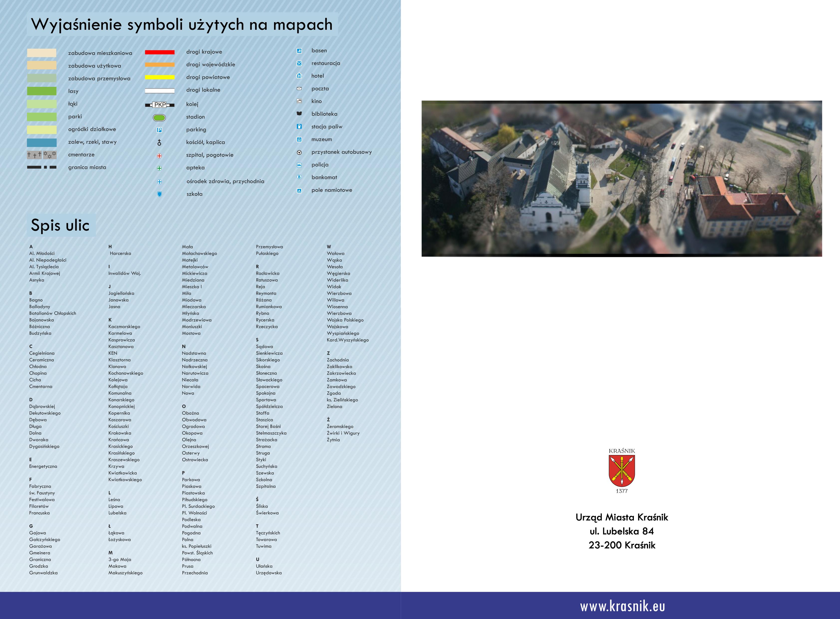Click the Urząd Miasta Kraśnik text
Viewport: 840px width, 619px height.
click(x=622, y=517)
